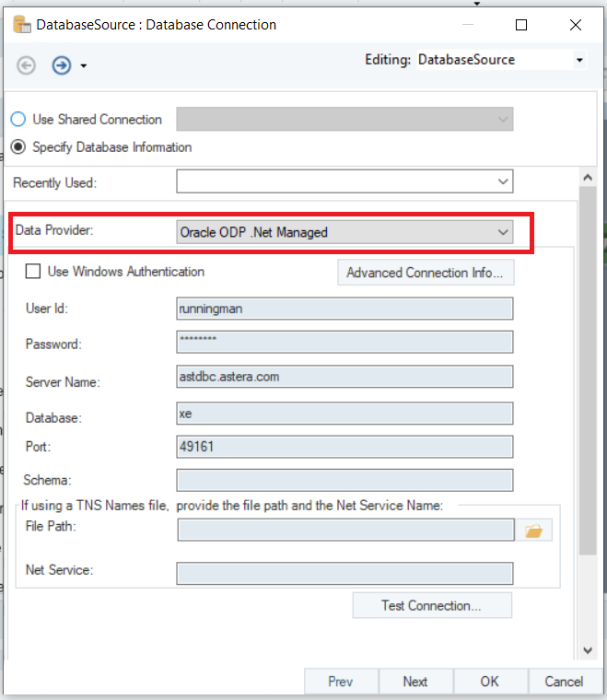Click the Test Connection button
Image resolution: width=607 pixels, height=700 pixels.
[x=431, y=605]
